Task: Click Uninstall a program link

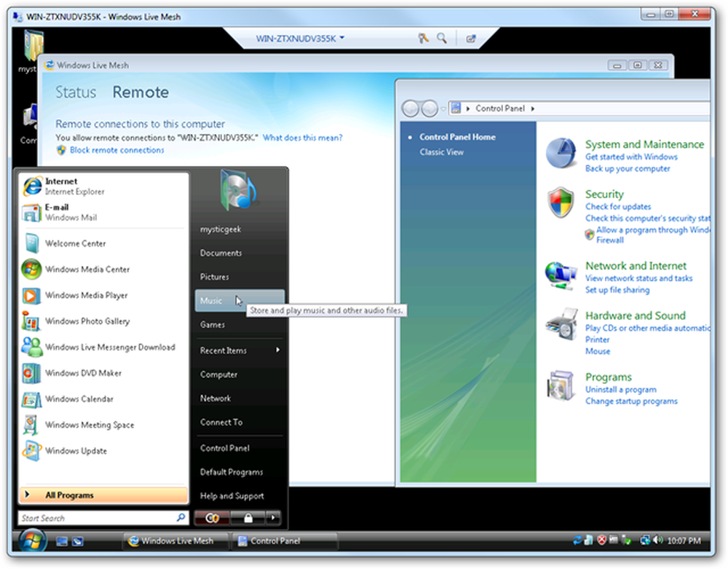Action: pos(621,390)
